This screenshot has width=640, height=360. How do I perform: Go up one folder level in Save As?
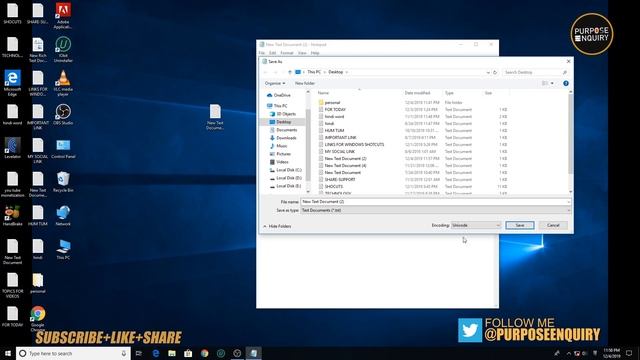290,72
